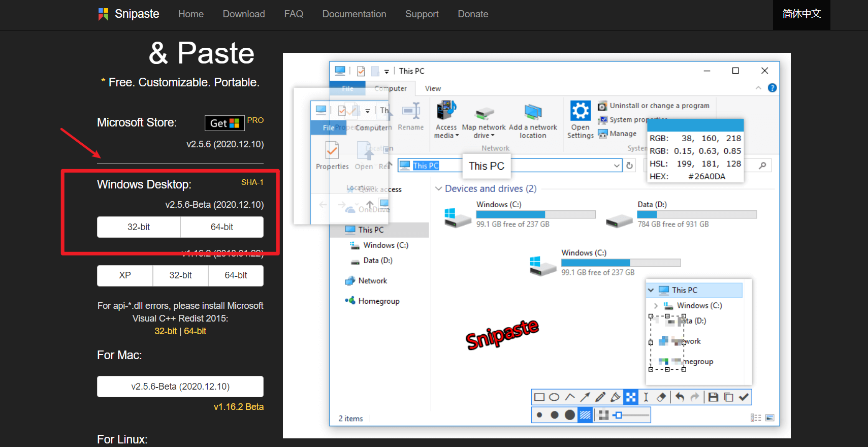
Task: Click Uninstall or change a program
Action: coord(654,106)
